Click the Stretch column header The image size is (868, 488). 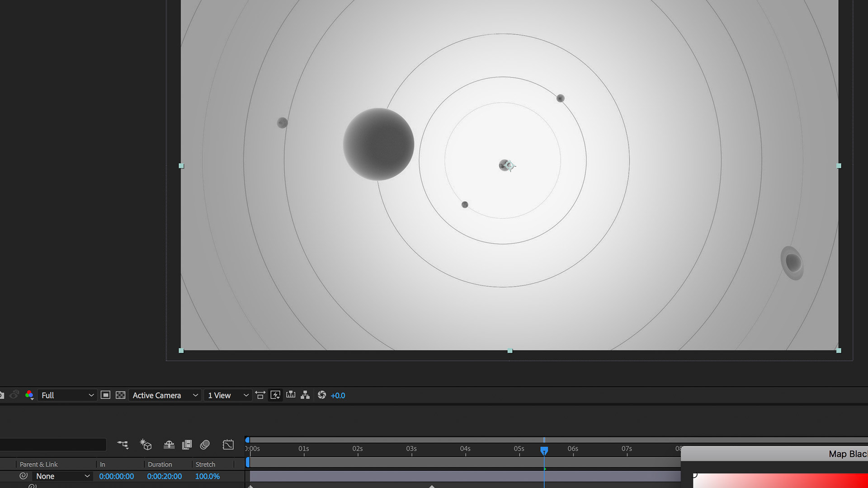(x=205, y=464)
